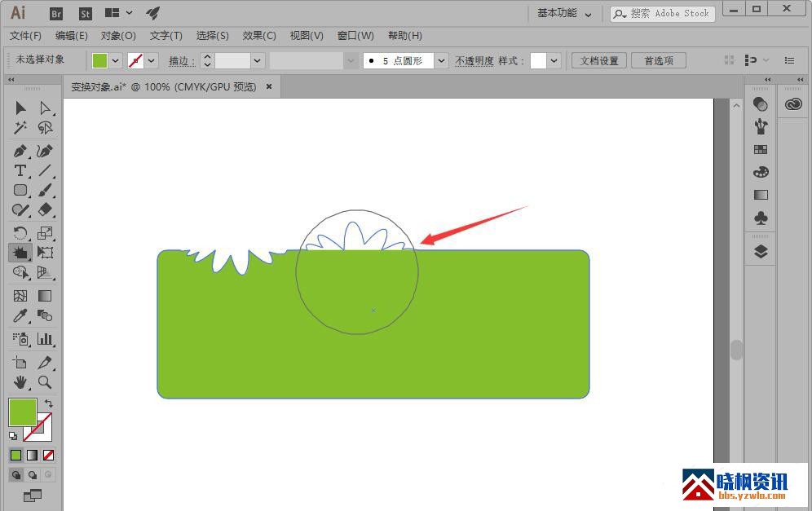Pick the Magic Wand tool
Screen dimensions: 812x511
(20, 127)
